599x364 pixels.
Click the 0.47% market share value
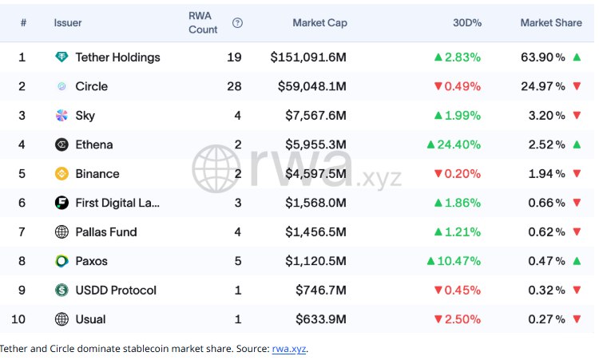point(546,261)
